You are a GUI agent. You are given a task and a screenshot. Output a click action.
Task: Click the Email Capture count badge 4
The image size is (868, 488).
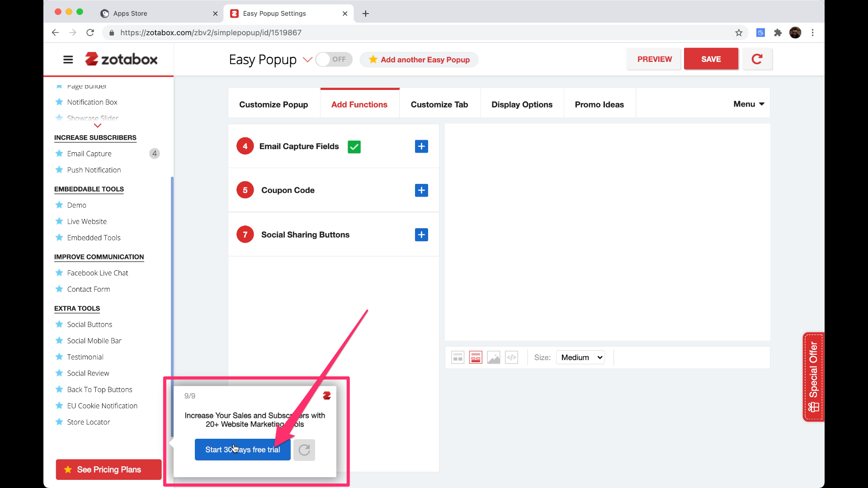pos(155,154)
